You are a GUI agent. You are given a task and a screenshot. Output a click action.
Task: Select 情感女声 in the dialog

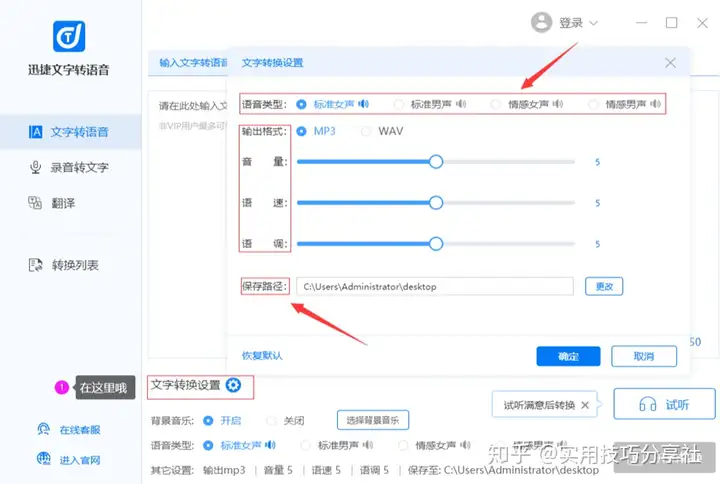(496, 104)
